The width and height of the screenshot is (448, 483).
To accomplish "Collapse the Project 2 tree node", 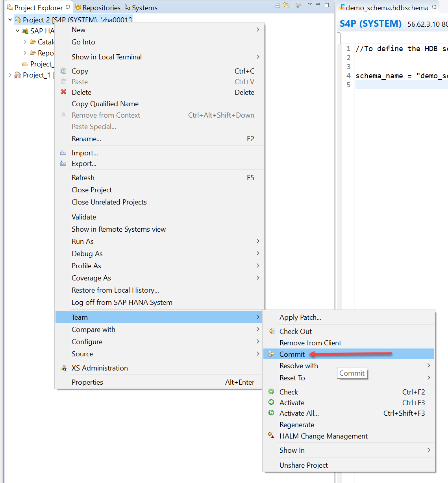I will [x=10, y=20].
